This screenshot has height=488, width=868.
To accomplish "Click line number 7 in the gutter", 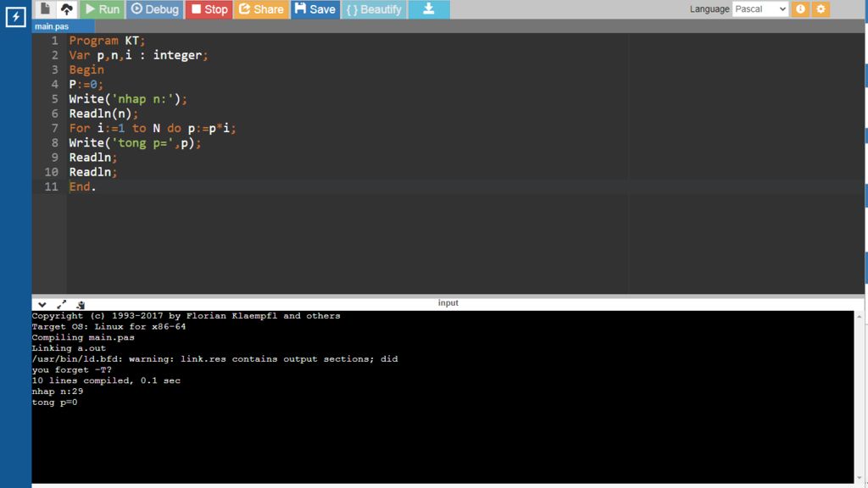I will coord(54,128).
